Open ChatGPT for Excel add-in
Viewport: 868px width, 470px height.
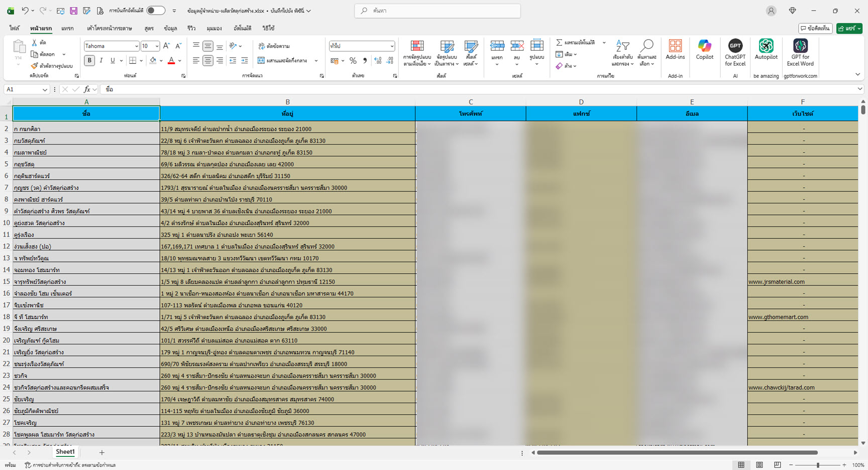tap(735, 47)
